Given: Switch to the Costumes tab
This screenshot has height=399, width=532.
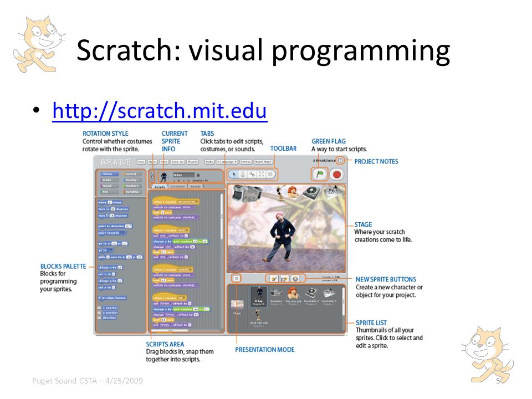Looking at the screenshot, I should coord(178,186).
